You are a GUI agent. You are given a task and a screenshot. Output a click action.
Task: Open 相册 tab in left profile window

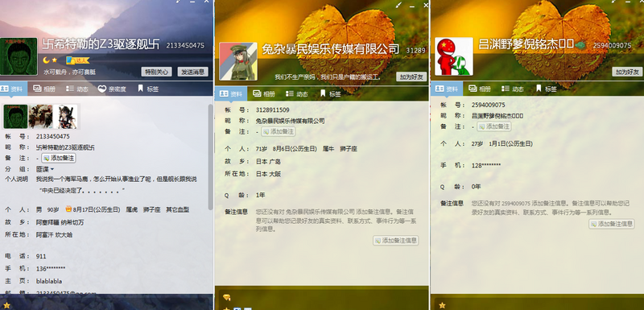pyautogui.click(x=44, y=89)
